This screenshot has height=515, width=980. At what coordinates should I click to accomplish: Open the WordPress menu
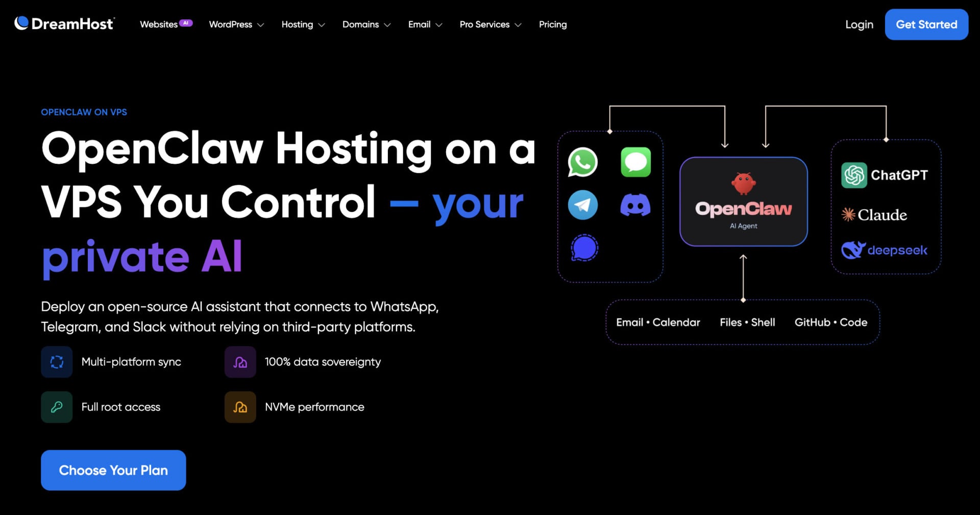point(231,24)
